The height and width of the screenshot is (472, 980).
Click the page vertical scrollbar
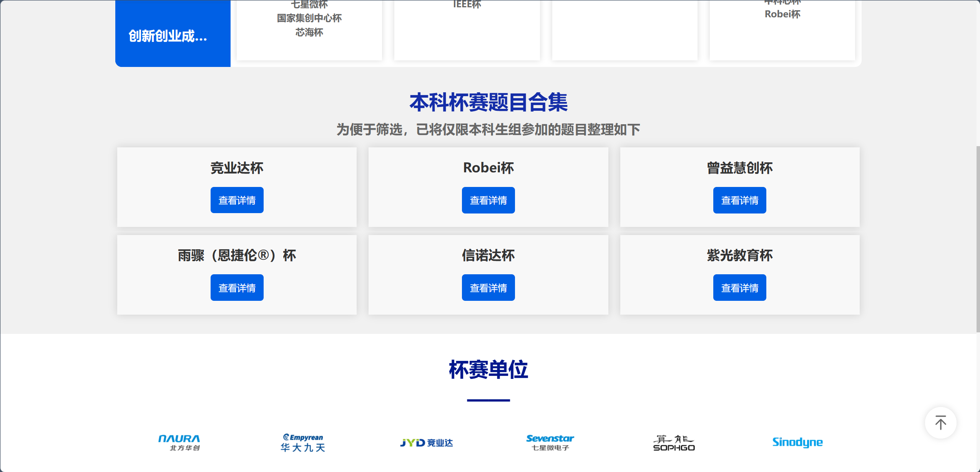tap(977, 239)
